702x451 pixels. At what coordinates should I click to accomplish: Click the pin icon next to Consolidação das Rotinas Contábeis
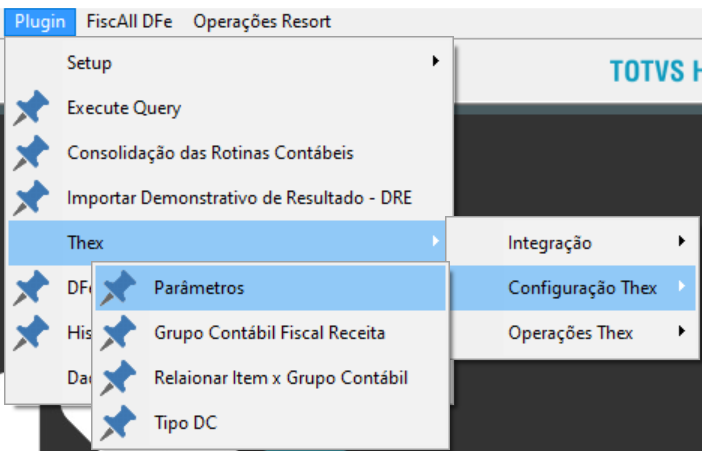pyautogui.click(x=31, y=153)
